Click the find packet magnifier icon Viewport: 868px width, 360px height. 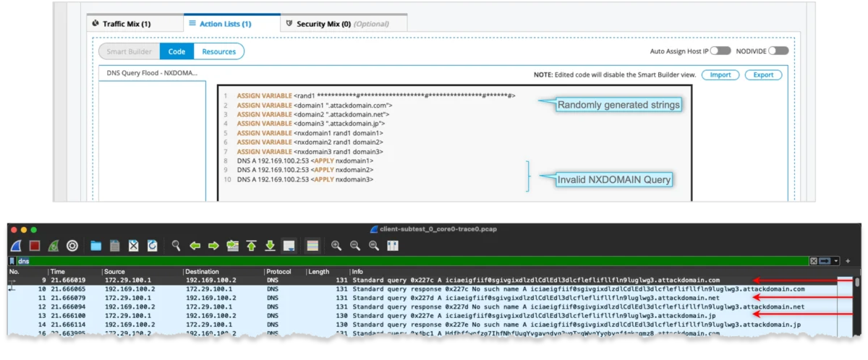pos(176,246)
